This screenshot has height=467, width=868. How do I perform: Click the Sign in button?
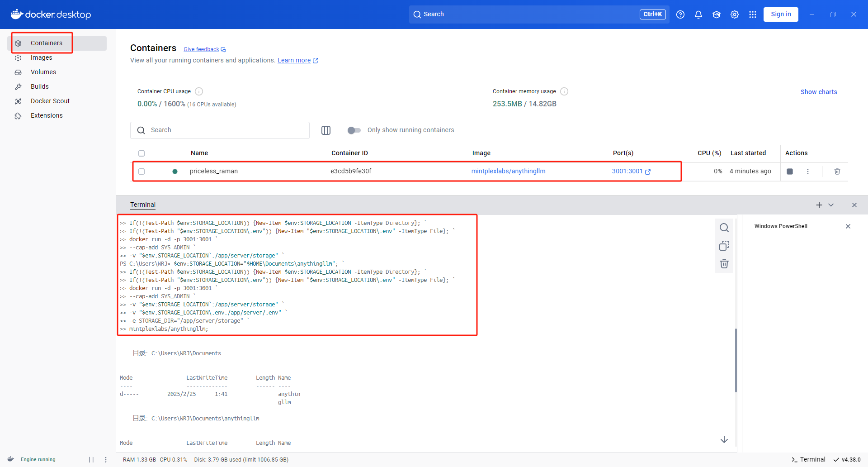[x=781, y=14]
